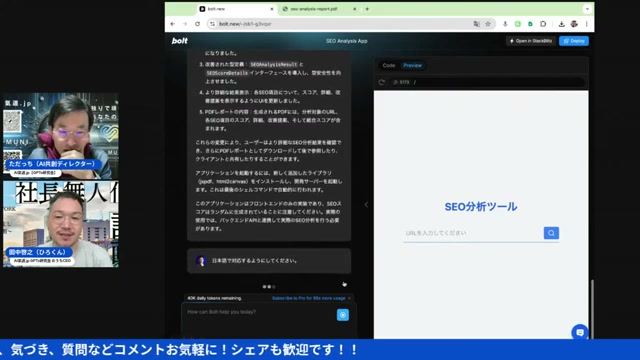Screen dimensions: 640x360
Task: Click the preview port address field
Action: 486,82
